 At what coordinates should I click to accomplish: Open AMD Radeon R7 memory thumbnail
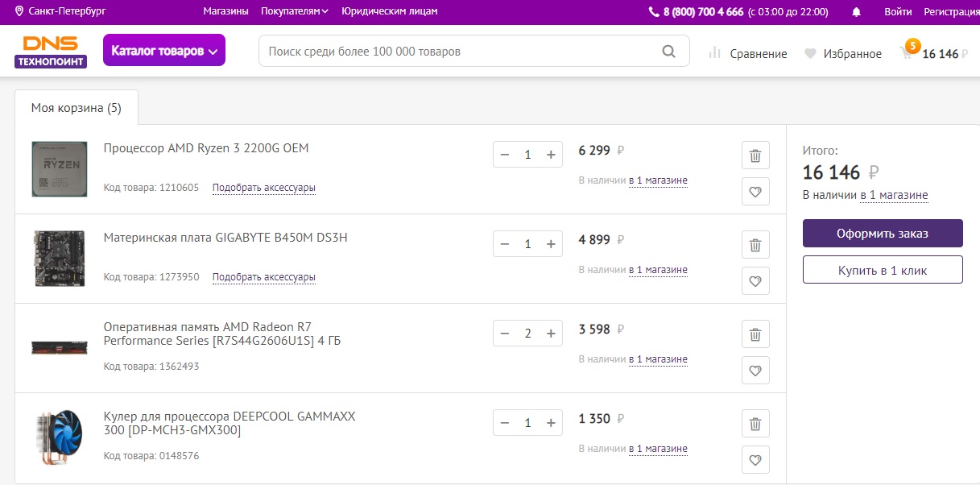tap(59, 347)
